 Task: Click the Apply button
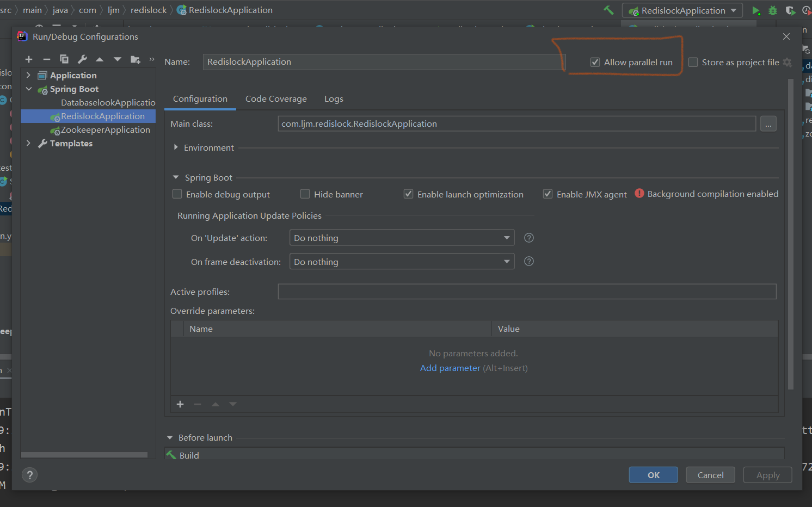coord(768,475)
